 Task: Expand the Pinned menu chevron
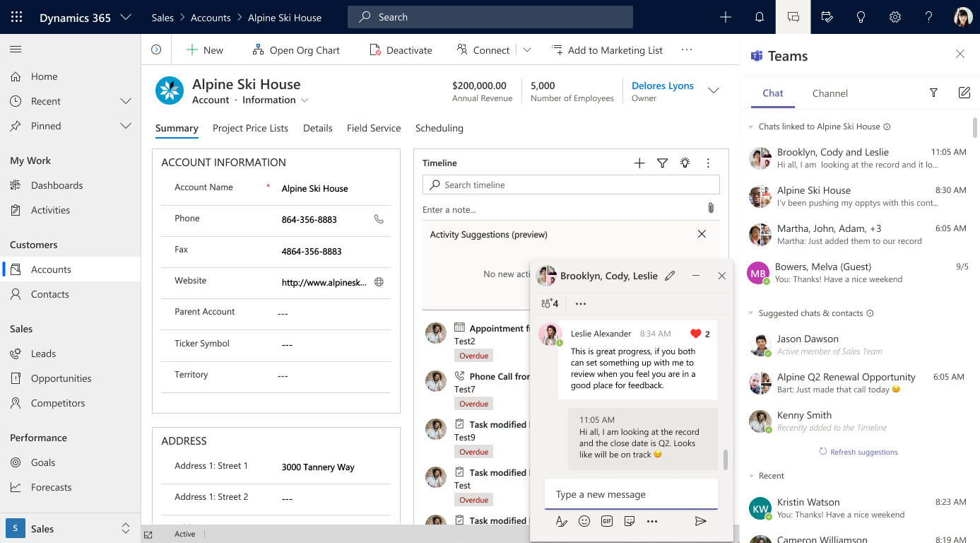[126, 126]
